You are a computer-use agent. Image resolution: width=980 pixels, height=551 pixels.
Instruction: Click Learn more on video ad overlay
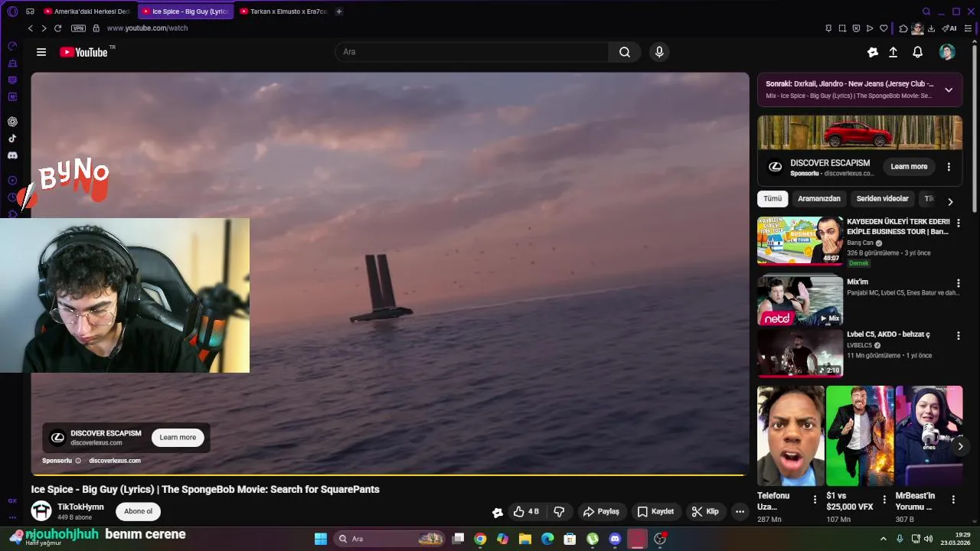[x=178, y=437]
